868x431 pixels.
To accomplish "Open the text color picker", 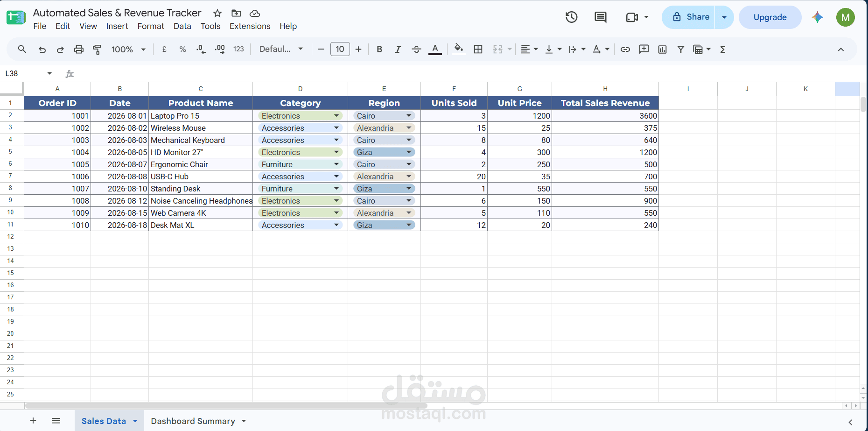I will 435,49.
